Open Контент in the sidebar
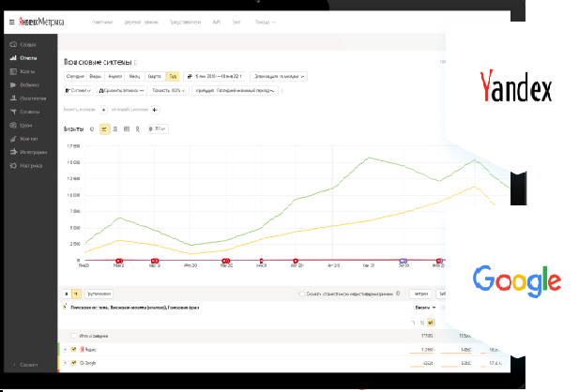579x392 pixels. (x=24, y=139)
